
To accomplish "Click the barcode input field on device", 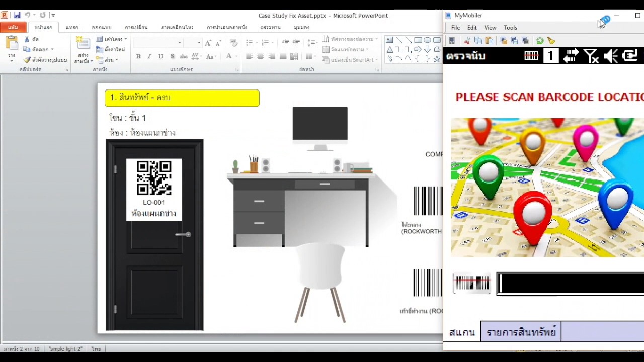I will tap(571, 284).
